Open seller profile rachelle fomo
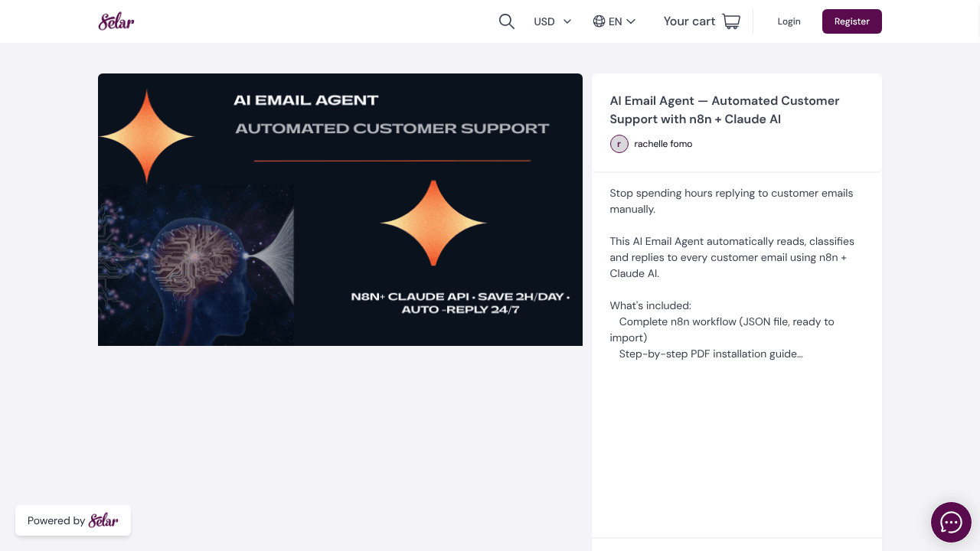 pyautogui.click(x=663, y=144)
